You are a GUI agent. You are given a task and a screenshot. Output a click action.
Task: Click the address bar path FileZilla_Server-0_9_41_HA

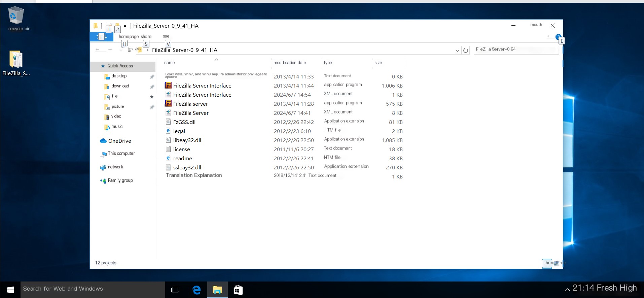tap(185, 50)
